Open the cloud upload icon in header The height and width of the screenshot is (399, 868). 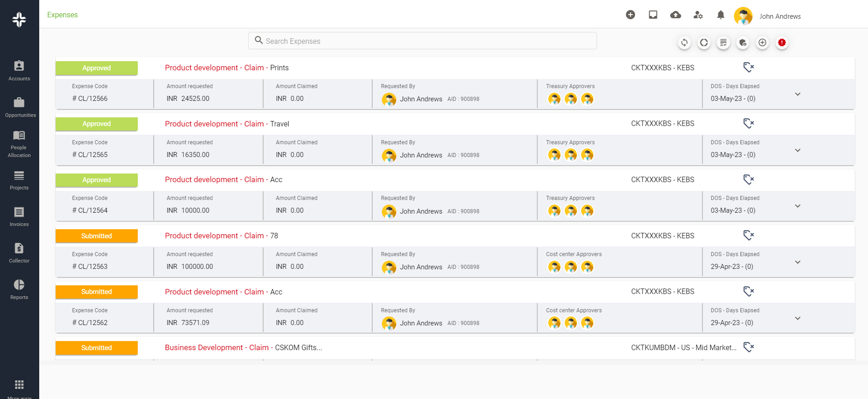click(676, 15)
